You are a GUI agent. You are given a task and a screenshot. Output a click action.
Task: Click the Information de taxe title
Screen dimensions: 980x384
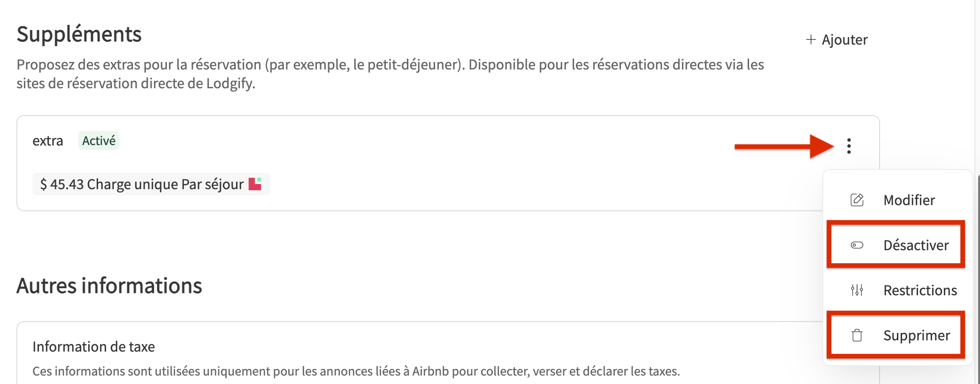click(93, 346)
